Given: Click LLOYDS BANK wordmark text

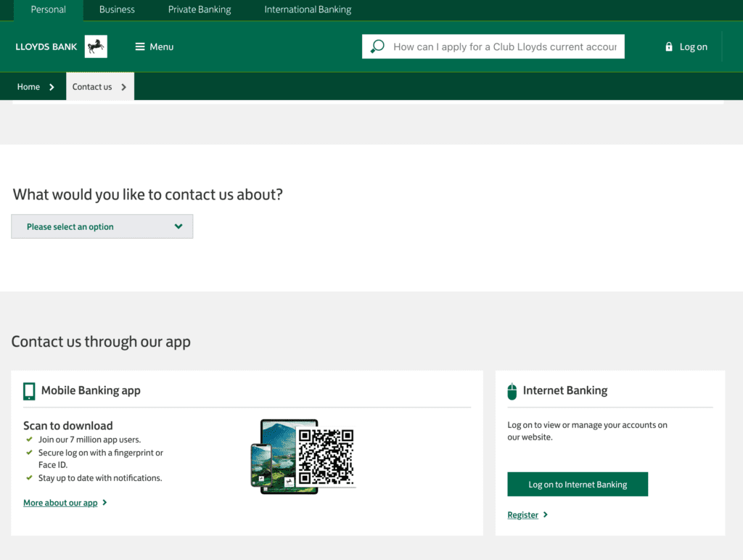Looking at the screenshot, I should [x=46, y=46].
